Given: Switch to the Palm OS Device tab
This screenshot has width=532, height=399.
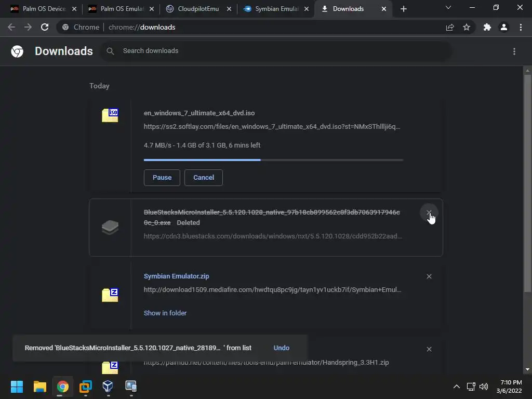Looking at the screenshot, I should [44, 9].
